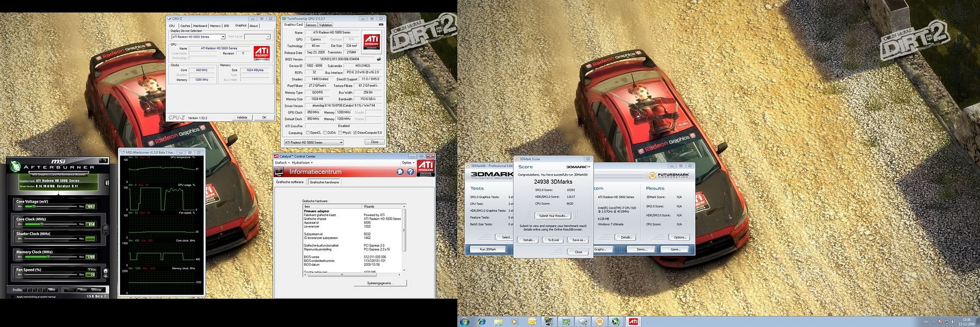The width and height of the screenshot is (980, 327).
Task: Click the Game button in 3DMark06
Action: click(675, 249)
